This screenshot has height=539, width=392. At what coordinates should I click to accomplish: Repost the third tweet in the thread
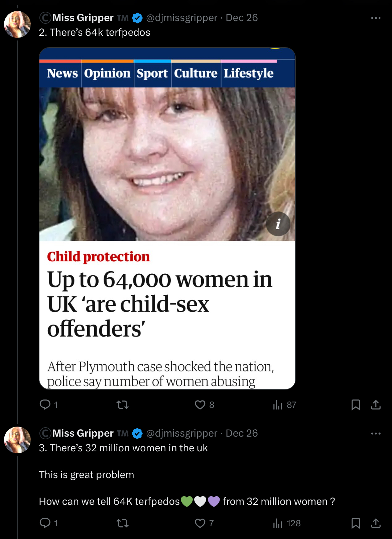click(123, 523)
